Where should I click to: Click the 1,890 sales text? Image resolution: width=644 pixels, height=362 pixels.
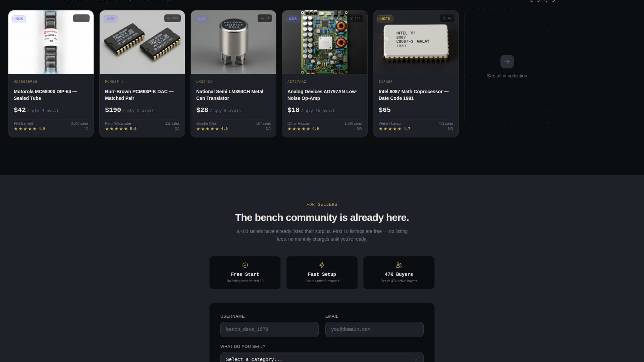[x=353, y=124]
